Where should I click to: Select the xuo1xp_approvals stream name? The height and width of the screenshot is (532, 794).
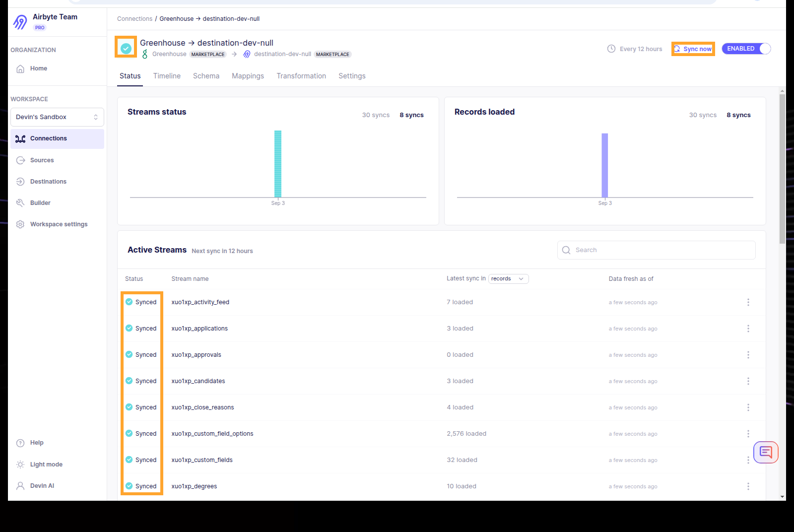pyautogui.click(x=197, y=355)
